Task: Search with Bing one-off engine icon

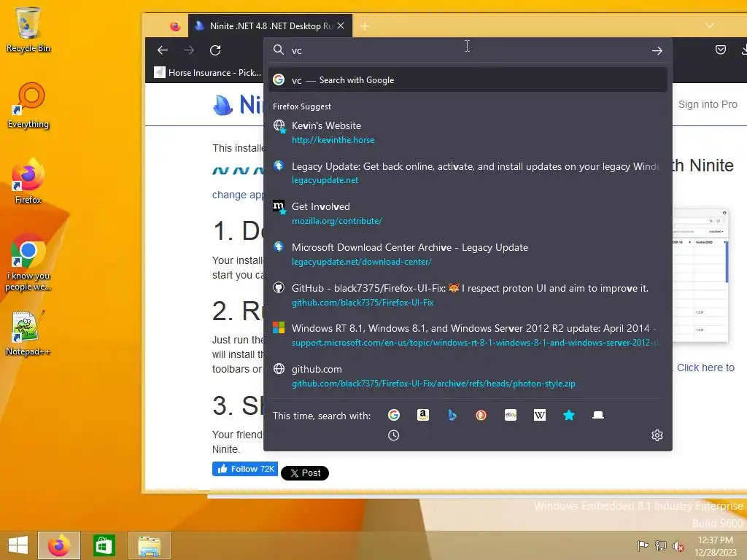Action: pyautogui.click(x=452, y=415)
